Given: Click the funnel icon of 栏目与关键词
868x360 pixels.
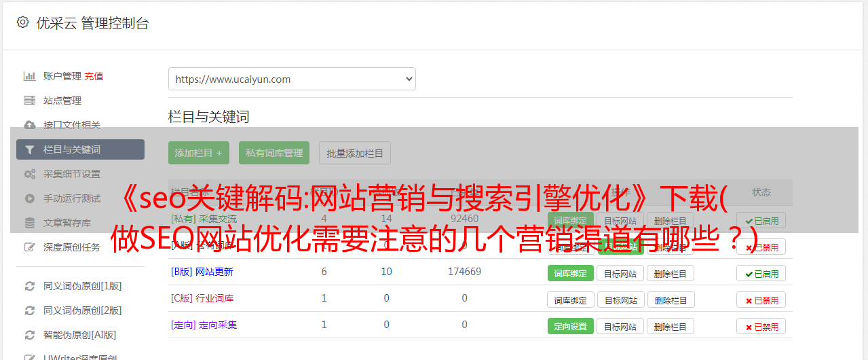Looking at the screenshot, I should coord(29,149).
